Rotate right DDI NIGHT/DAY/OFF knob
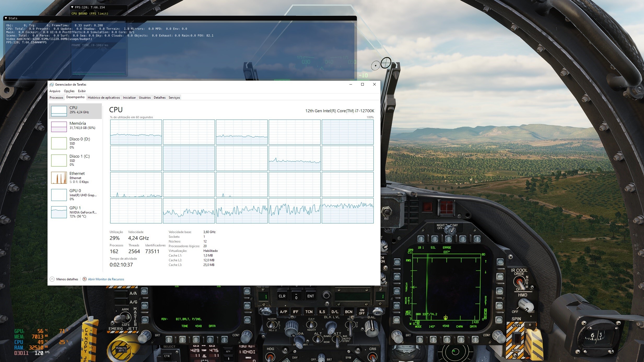 (x=450, y=230)
